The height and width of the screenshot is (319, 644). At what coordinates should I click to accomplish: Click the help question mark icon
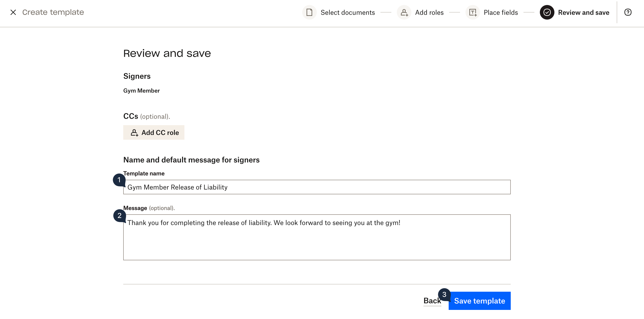pyautogui.click(x=628, y=12)
